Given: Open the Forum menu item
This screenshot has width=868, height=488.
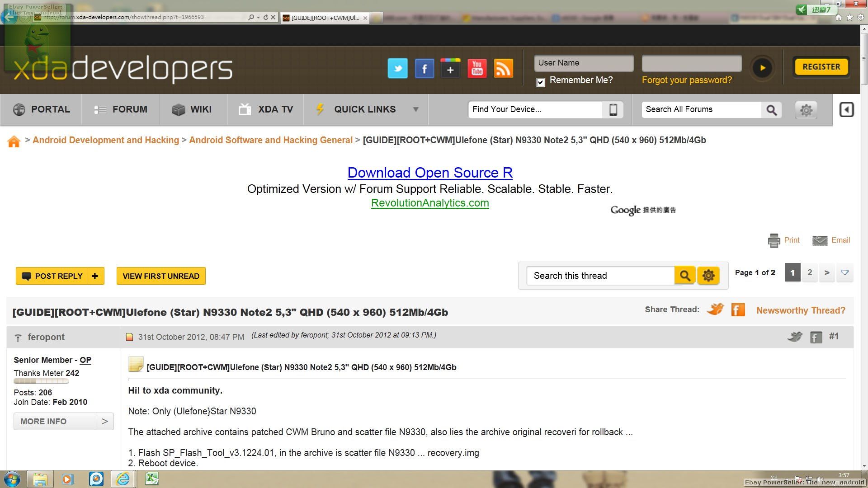Looking at the screenshot, I should tap(121, 109).
